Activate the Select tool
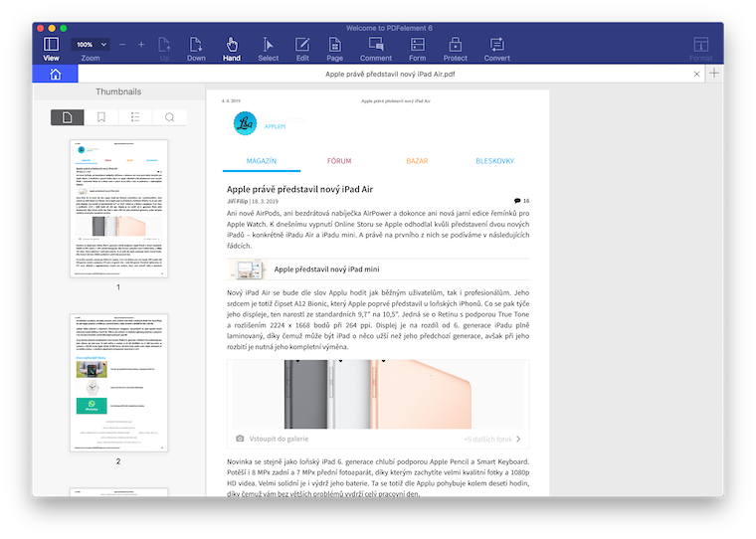Viewport: 756px width, 539px height. click(x=268, y=49)
